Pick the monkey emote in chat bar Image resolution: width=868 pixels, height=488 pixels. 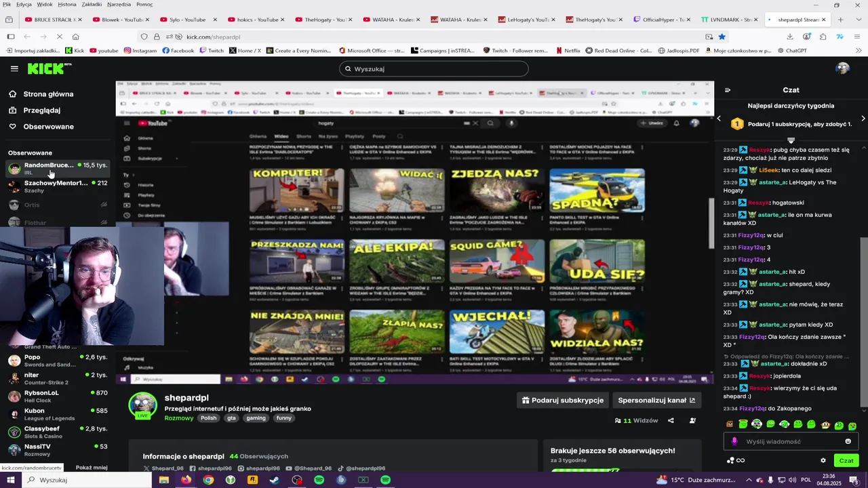825,425
